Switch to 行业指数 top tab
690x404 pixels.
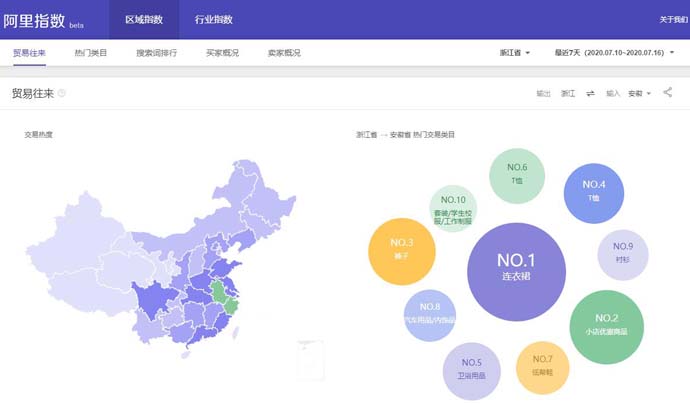coord(213,19)
